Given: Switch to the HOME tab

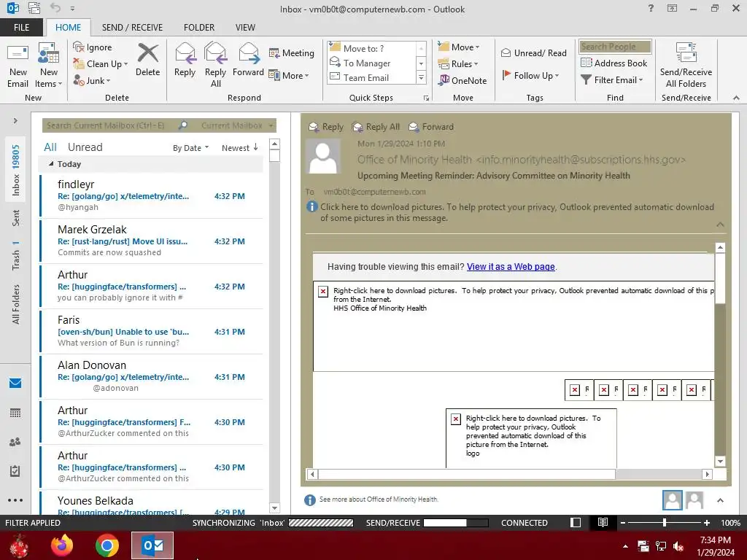Looking at the screenshot, I should point(68,28).
